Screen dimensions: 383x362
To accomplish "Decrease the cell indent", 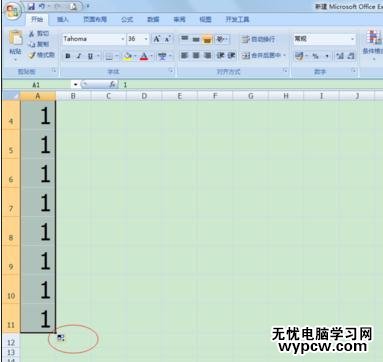I will click(220, 55).
